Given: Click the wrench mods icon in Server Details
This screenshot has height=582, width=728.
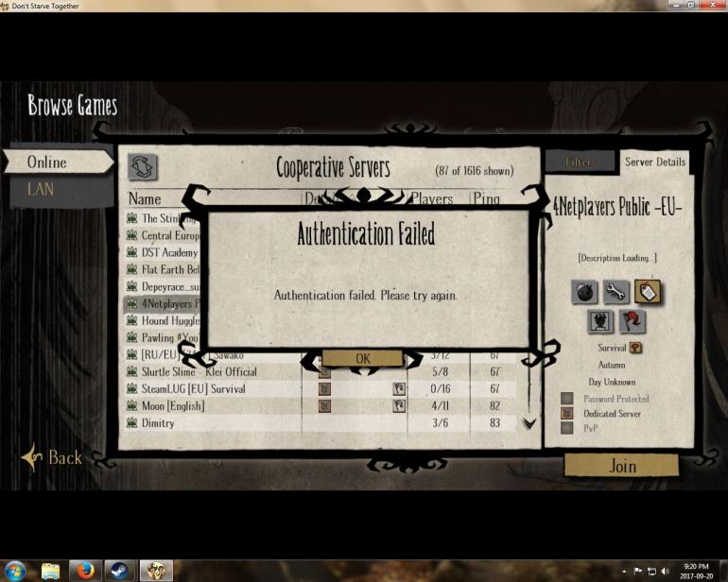Looking at the screenshot, I should [615, 292].
